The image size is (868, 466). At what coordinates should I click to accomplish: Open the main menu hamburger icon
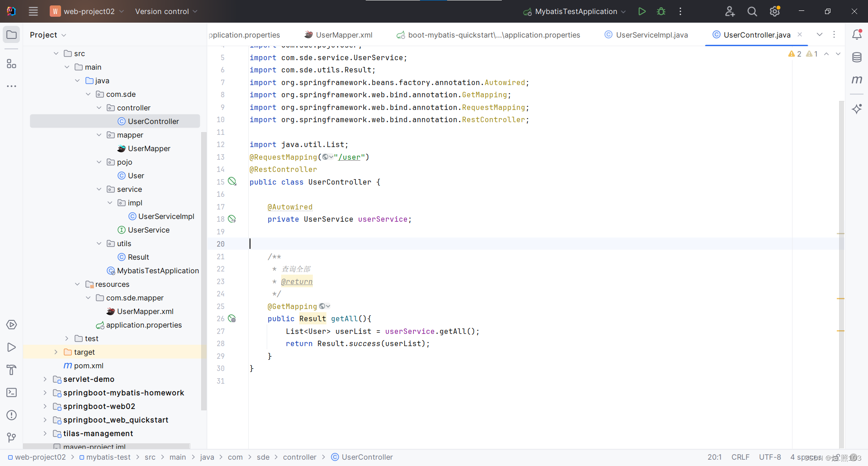33,11
